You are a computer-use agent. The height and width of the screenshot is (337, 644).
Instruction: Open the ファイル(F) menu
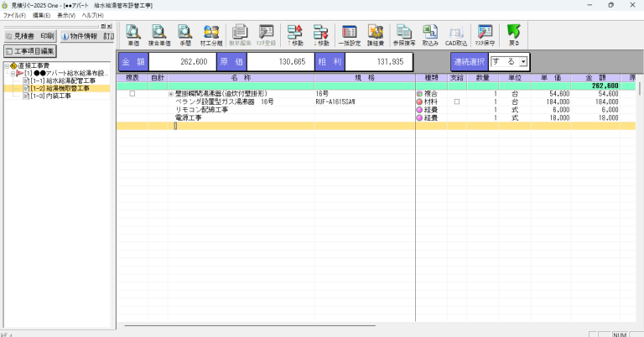(14, 16)
